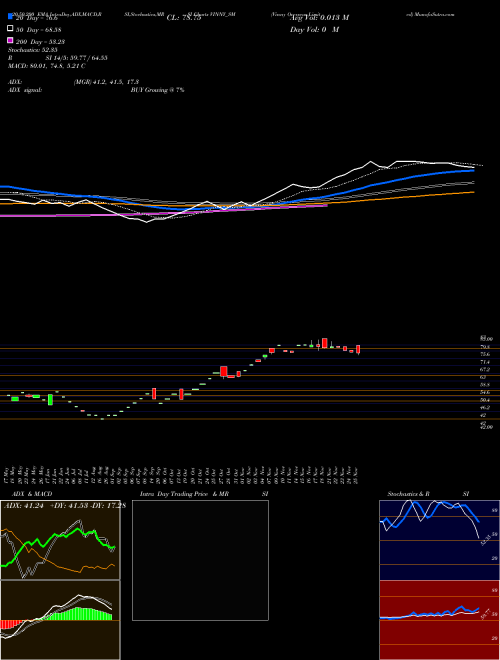Select the '20 Day - 76.6' EMA label
The height and width of the screenshot is (660, 500).
click(38, 18)
